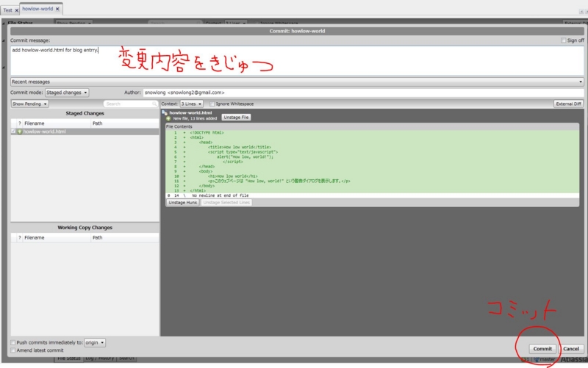Close the howlow-world tab

[57, 9]
